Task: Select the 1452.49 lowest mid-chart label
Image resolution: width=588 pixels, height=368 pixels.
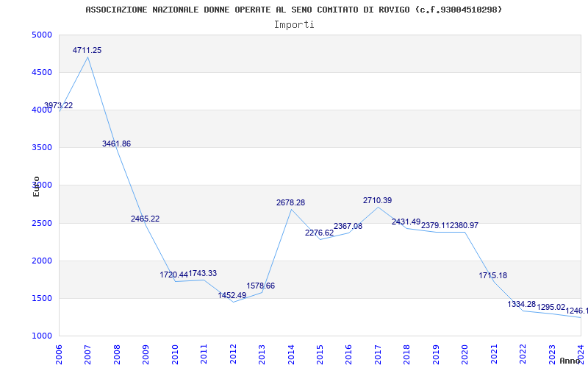Action: (x=232, y=295)
